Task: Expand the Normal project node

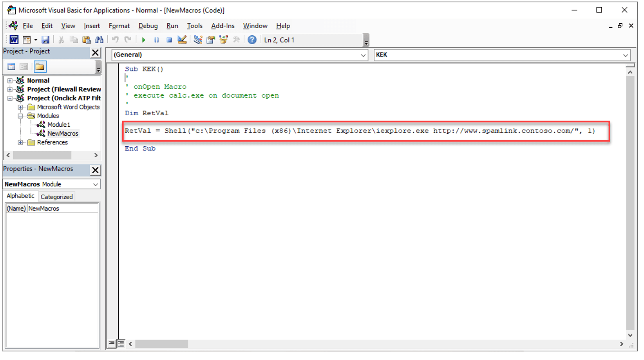Action: coord(10,81)
